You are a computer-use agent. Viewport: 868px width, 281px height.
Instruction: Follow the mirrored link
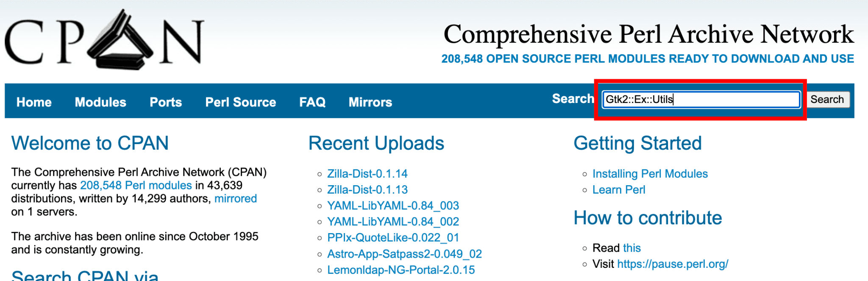tap(235, 198)
